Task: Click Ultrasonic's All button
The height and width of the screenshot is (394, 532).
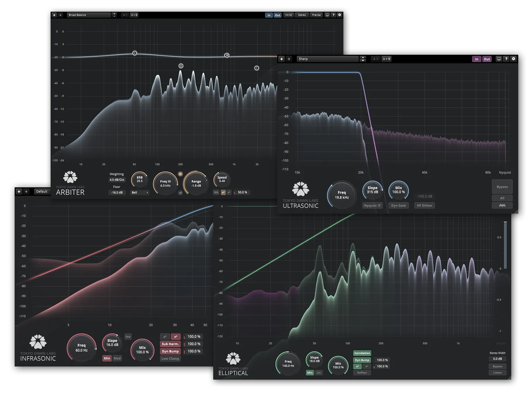Action: point(502,198)
